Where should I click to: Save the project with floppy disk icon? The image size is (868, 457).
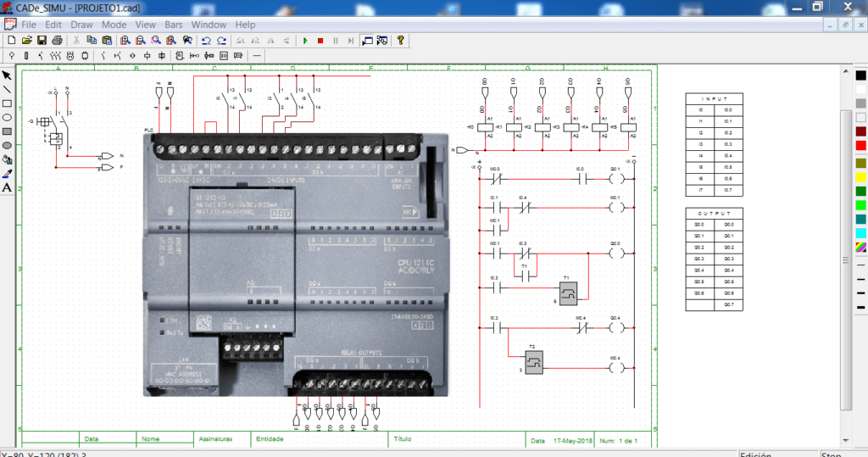click(42, 41)
